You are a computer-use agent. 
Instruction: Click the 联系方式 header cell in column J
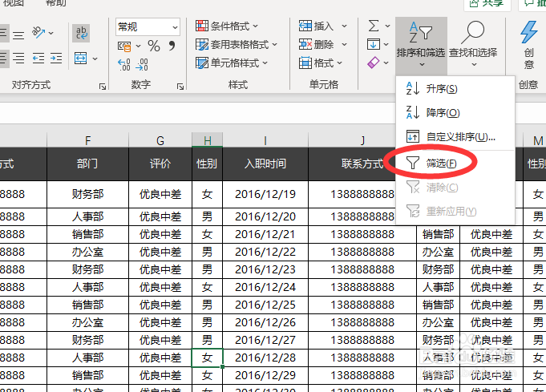click(362, 164)
